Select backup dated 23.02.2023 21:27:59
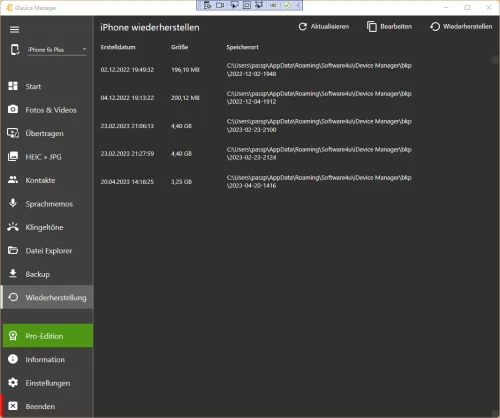500x418 pixels. point(127,154)
